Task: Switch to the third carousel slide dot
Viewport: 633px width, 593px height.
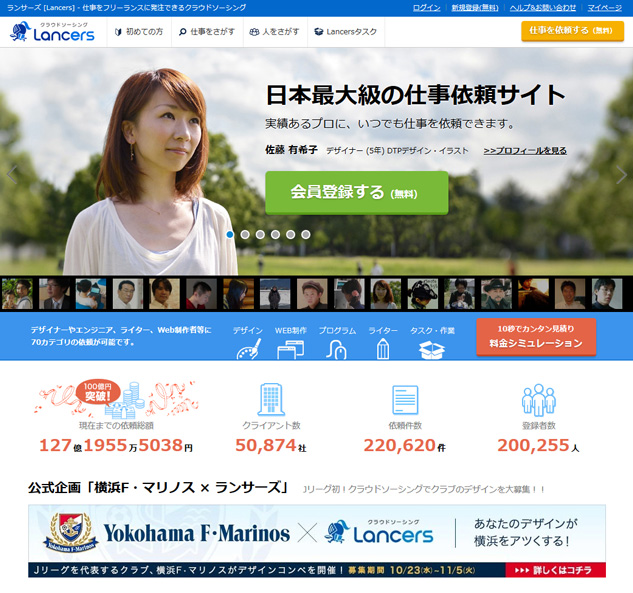Action: point(260,234)
